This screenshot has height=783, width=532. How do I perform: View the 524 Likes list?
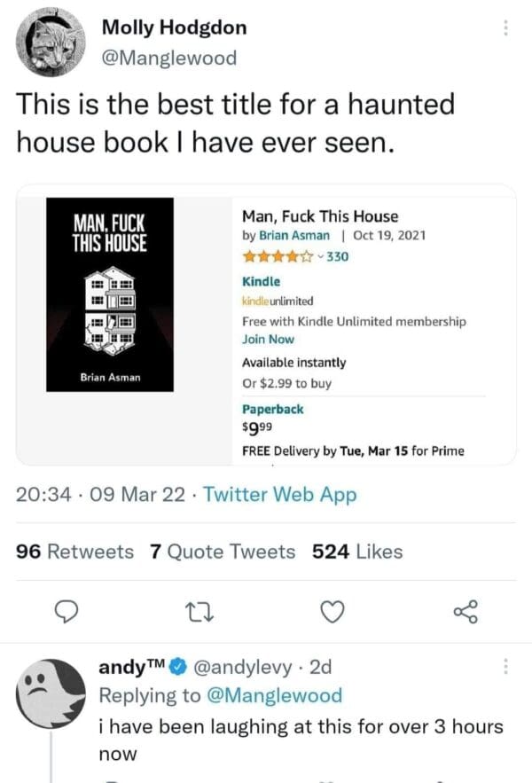click(x=357, y=552)
